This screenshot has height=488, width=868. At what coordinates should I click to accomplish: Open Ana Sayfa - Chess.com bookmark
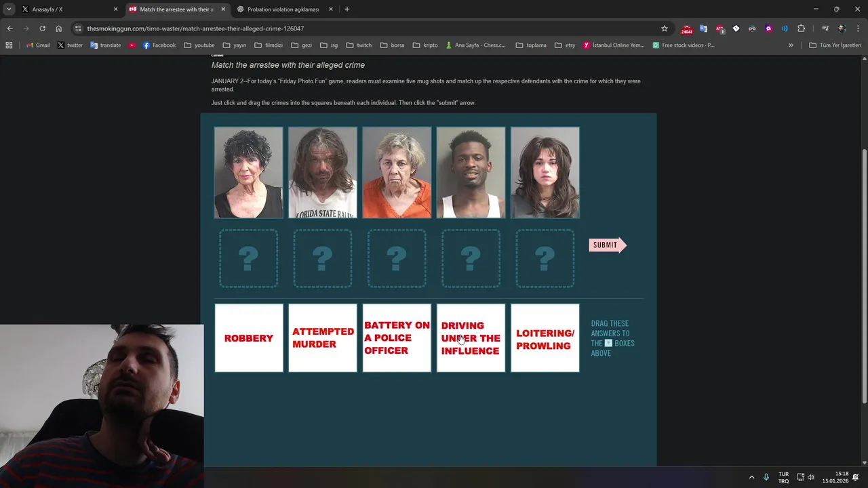(475, 45)
